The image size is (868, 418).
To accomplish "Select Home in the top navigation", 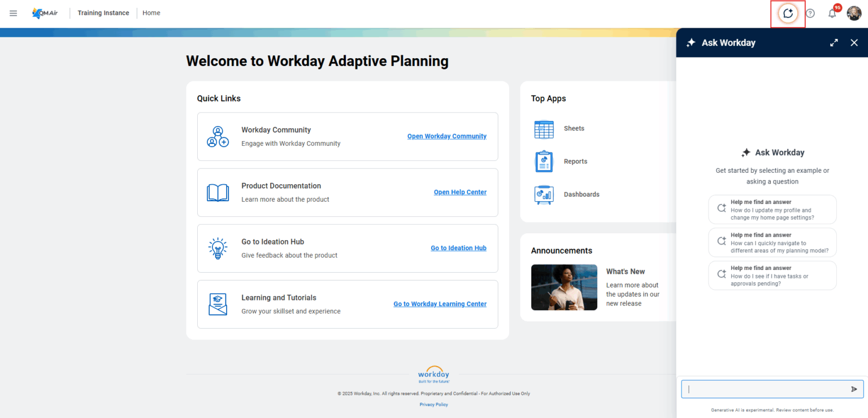I will 151,12.
